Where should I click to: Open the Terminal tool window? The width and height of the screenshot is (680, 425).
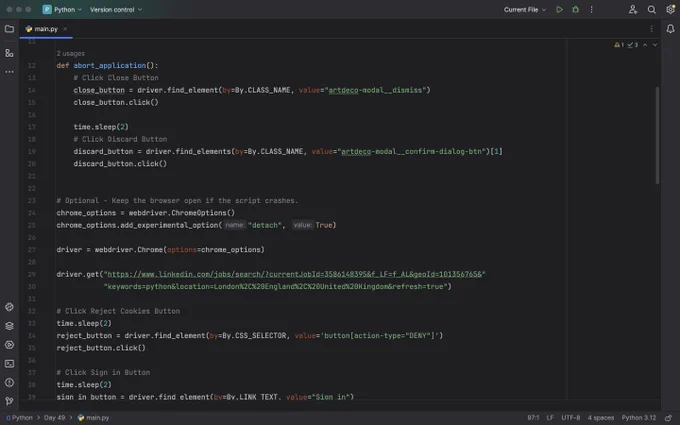tap(9, 363)
